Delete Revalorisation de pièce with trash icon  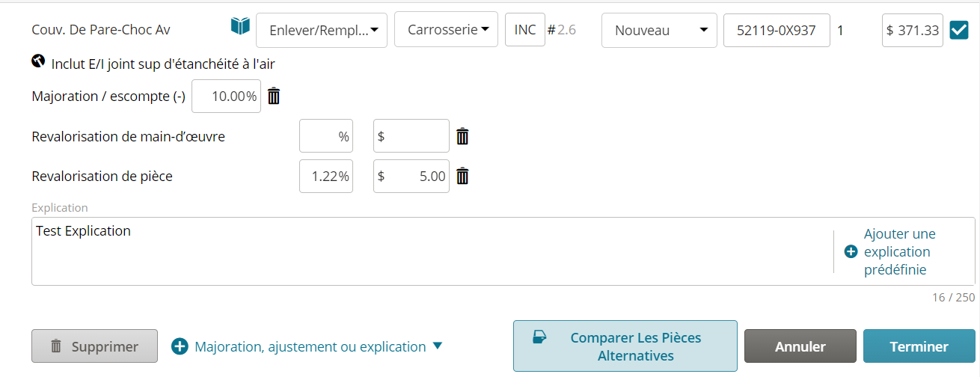(x=463, y=176)
